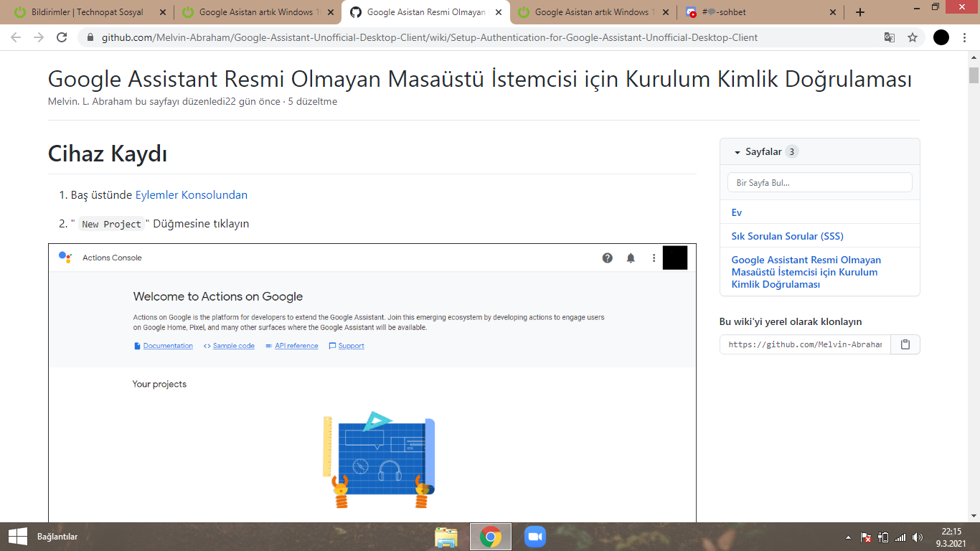Click the Chrome taskbar icon
980x551 pixels.
pos(491,537)
